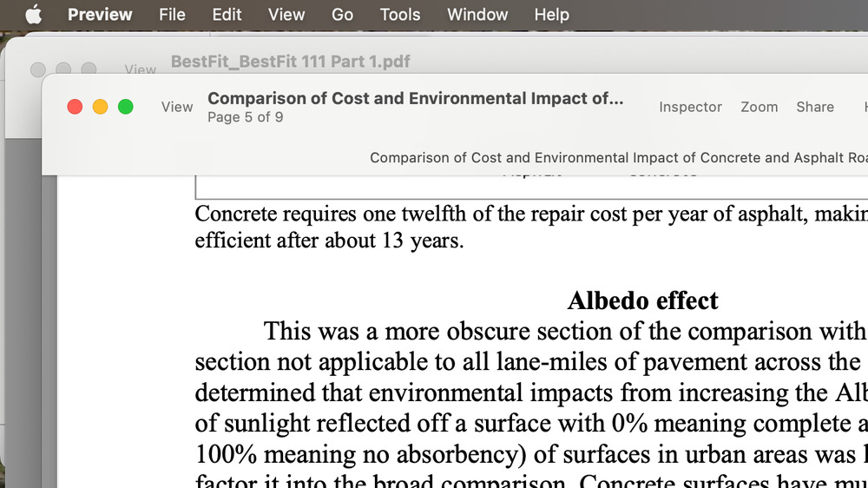Click the line '100% meaning no absorbency)'
868x488 pixels.
click(x=531, y=454)
